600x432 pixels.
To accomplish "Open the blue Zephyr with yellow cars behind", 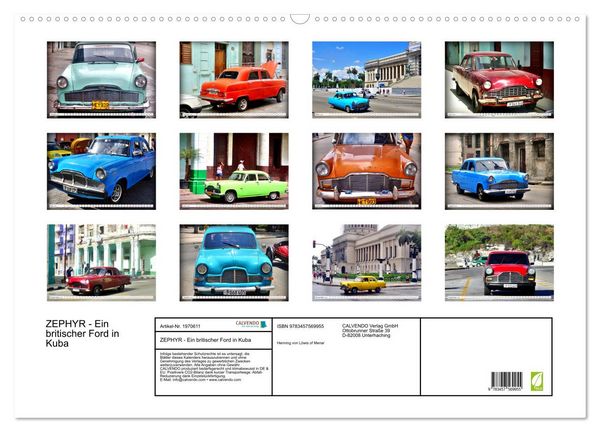I will point(101,171).
